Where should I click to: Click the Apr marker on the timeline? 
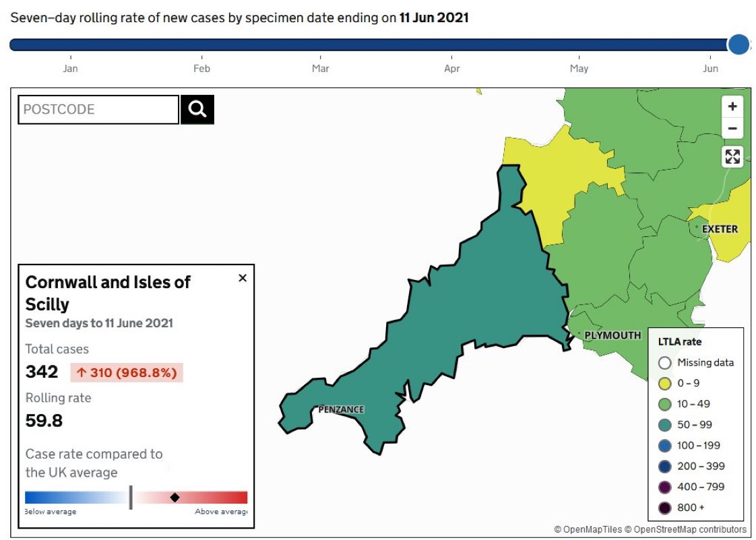pyautogui.click(x=451, y=68)
